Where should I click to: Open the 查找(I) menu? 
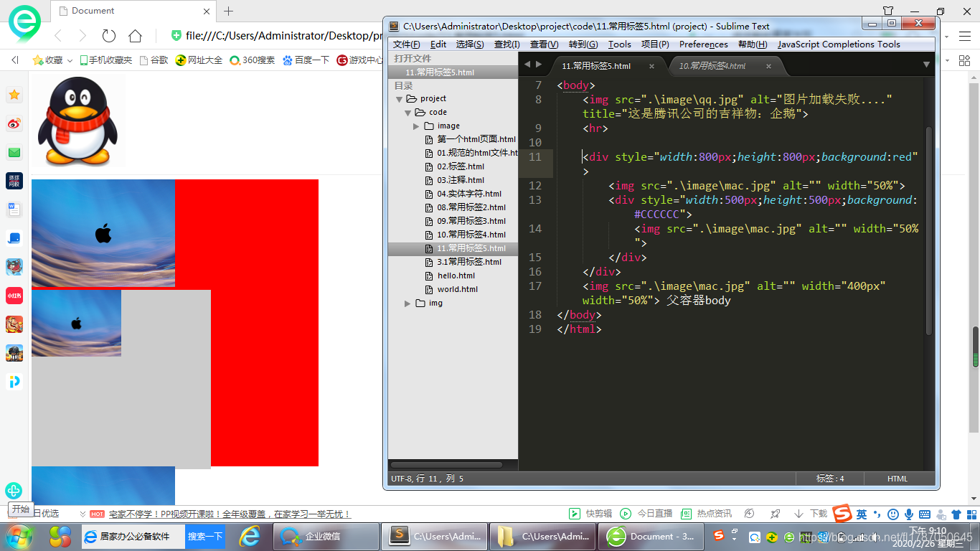(507, 44)
